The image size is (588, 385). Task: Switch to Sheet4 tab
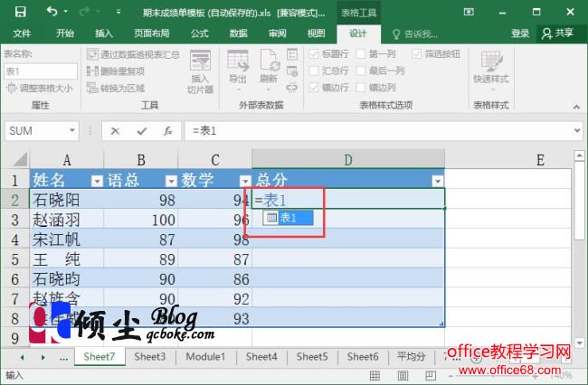tap(261, 357)
